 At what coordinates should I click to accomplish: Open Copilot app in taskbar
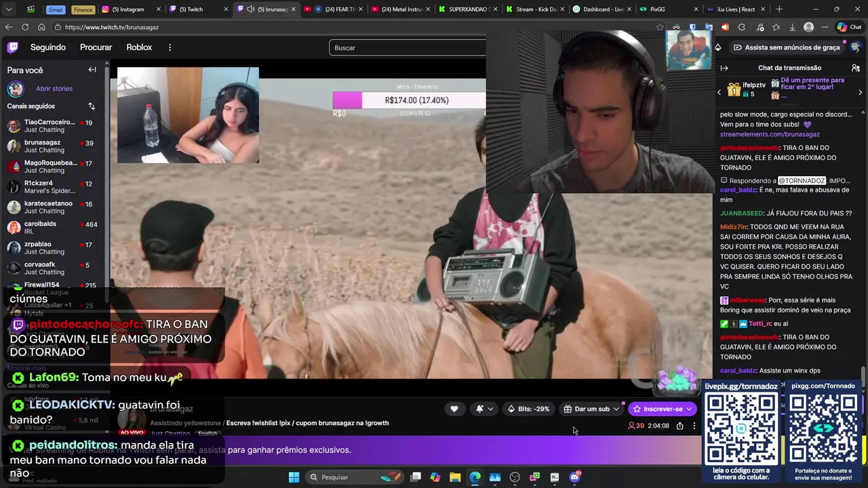point(435,477)
